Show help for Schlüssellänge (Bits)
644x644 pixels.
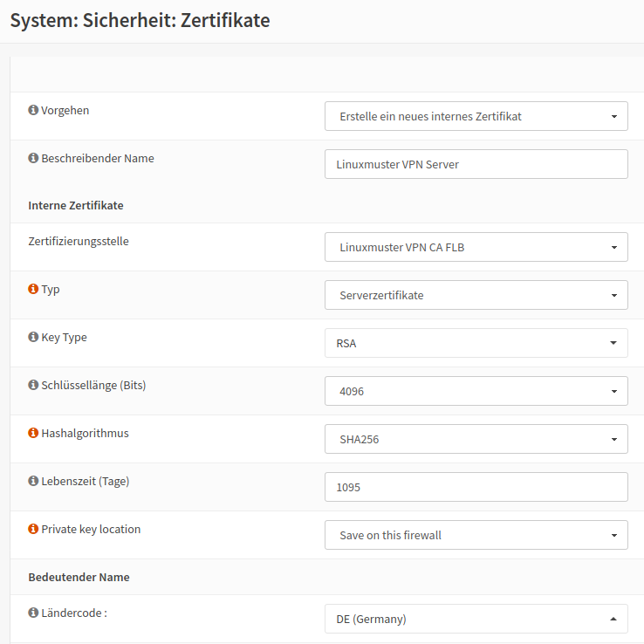(x=33, y=385)
